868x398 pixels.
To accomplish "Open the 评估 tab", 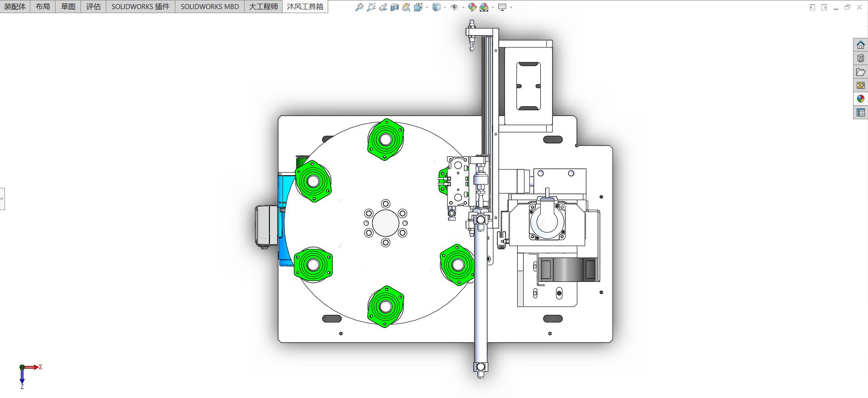I will tap(94, 6).
